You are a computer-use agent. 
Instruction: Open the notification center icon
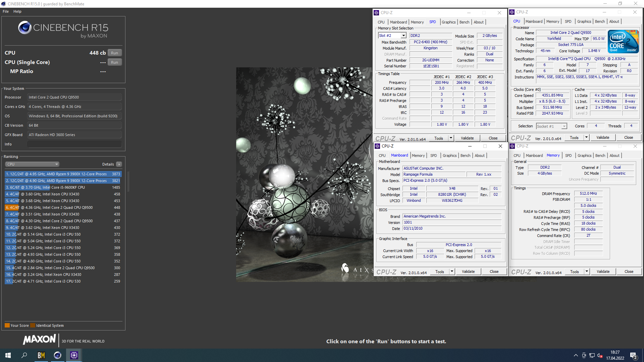(x=634, y=356)
